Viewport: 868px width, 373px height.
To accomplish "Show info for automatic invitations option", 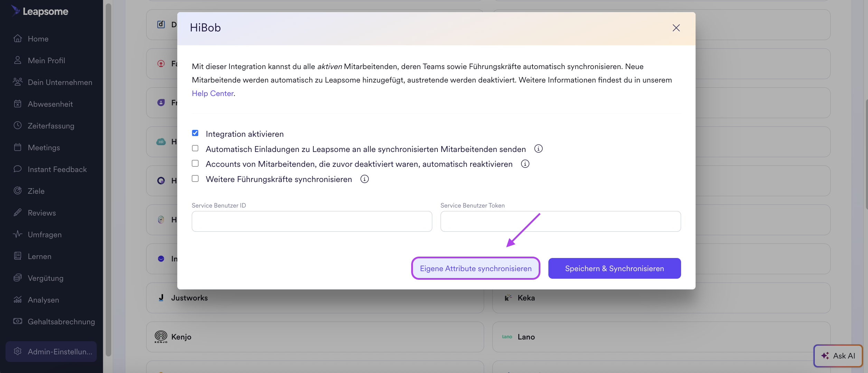I will pos(538,149).
